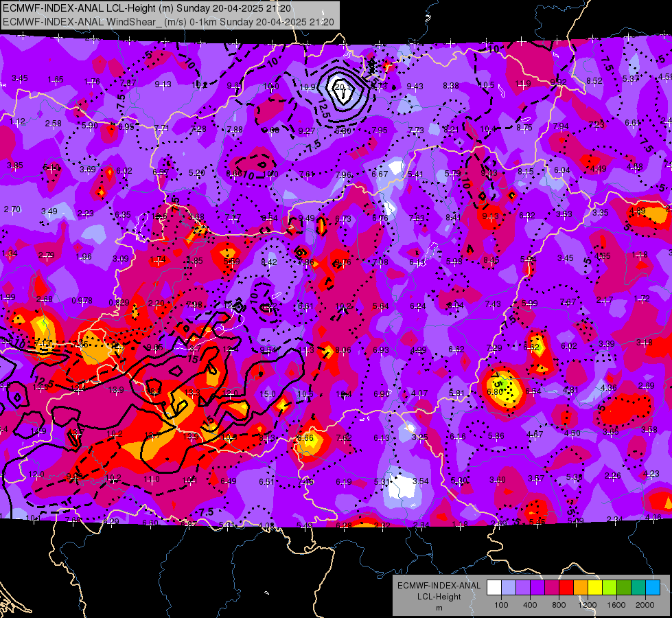
Task: Click the grid value "5.64"
Action: tap(380, 306)
